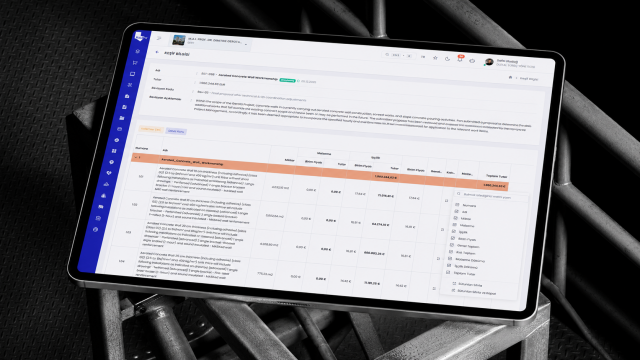Open the document page sidebar icon

pyautogui.click(x=125, y=107)
